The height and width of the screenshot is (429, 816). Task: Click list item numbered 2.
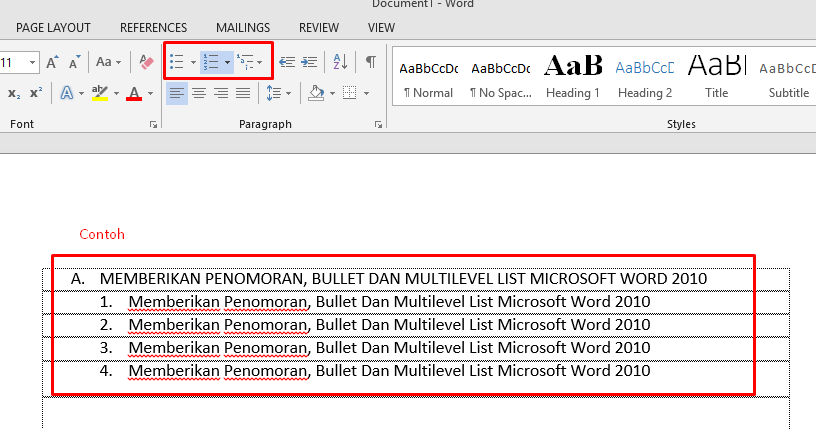click(x=375, y=325)
